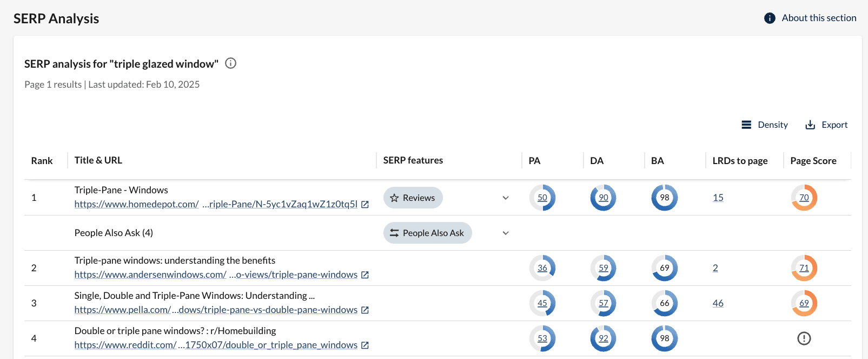This screenshot has width=868, height=359.
Task: Click PA score 50 for homedepot result
Action: pyautogui.click(x=542, y=198)
